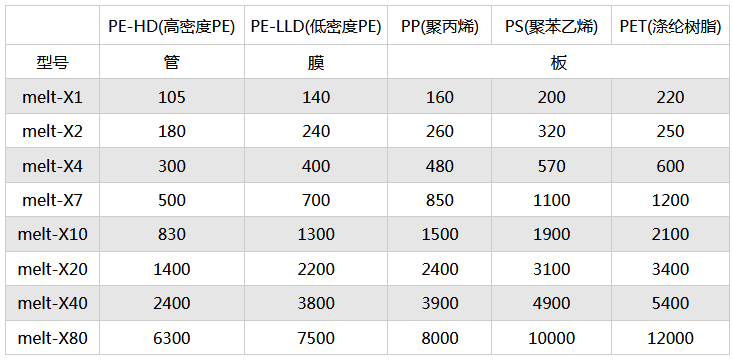733x361 pixels.
Task: Select the 型号 header cell
Action: pos(53,62)
